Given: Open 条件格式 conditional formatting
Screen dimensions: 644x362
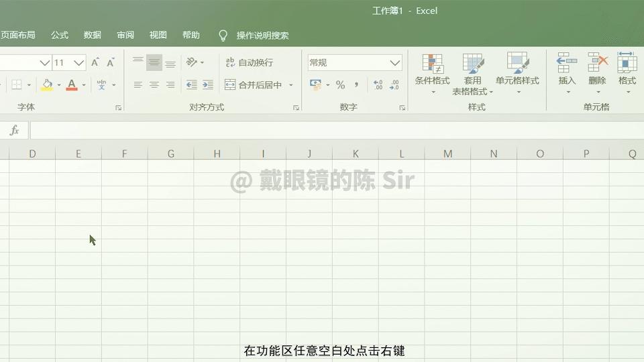Looking at the screenshot, I should pos(432,74).
